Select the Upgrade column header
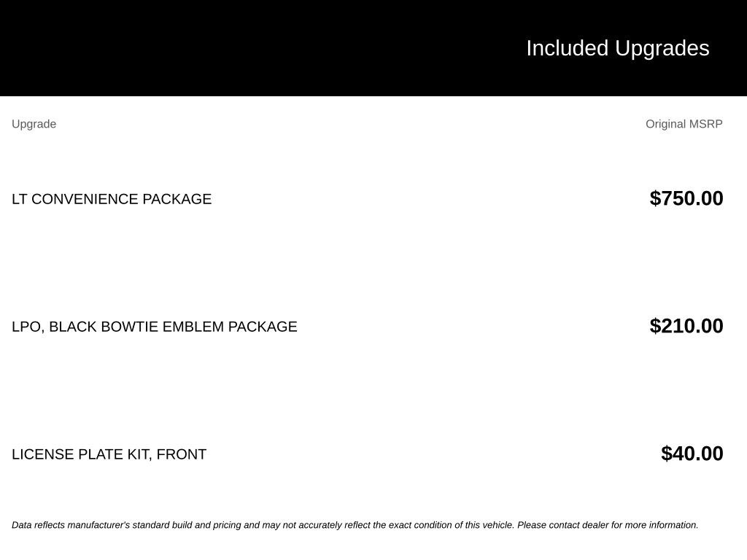Viewport: 747px width, 560px height. [x=34, y=124]
